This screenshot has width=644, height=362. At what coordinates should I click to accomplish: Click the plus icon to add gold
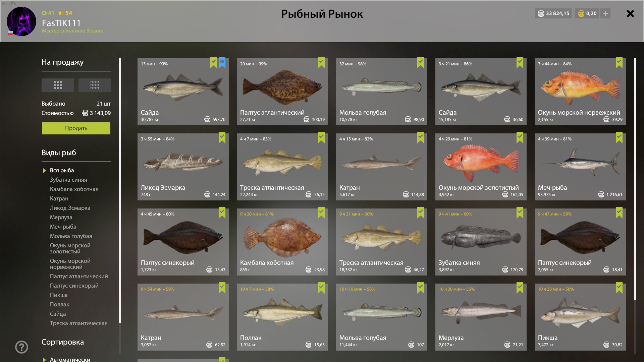[605, 13]
